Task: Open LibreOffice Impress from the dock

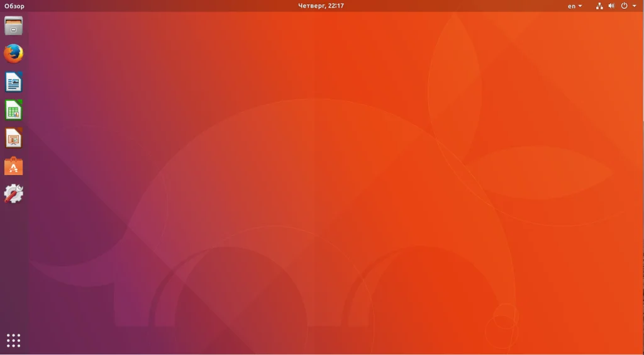Action: [x=14, y=138]
